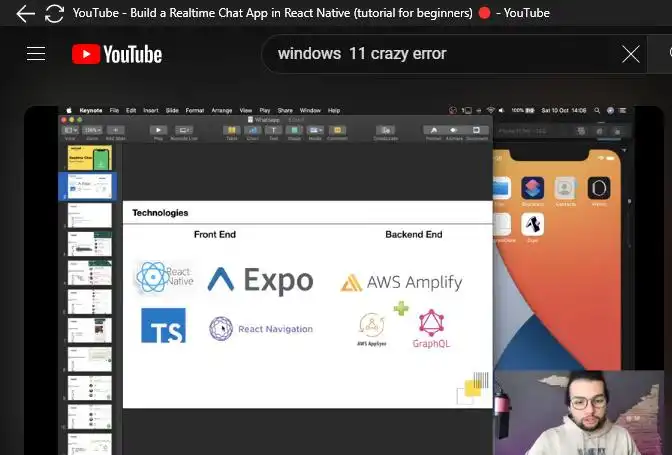The height and width of the screenshot is (455, 672).
Task: Open the Keynote menu in the video
Action: click(x=91, y=111)
